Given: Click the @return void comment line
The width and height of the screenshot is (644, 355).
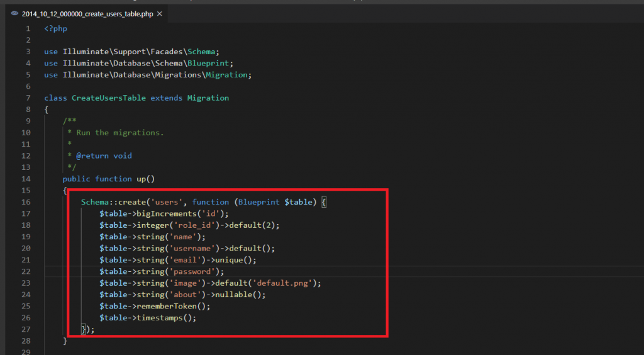Looking at the screenshot, I should pyautogui.click(x=104, y=155).
